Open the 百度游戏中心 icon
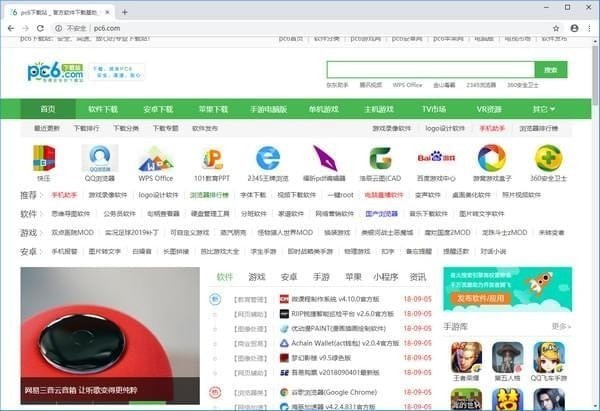This screenshot has width=600, height=411. click(436, 158)
